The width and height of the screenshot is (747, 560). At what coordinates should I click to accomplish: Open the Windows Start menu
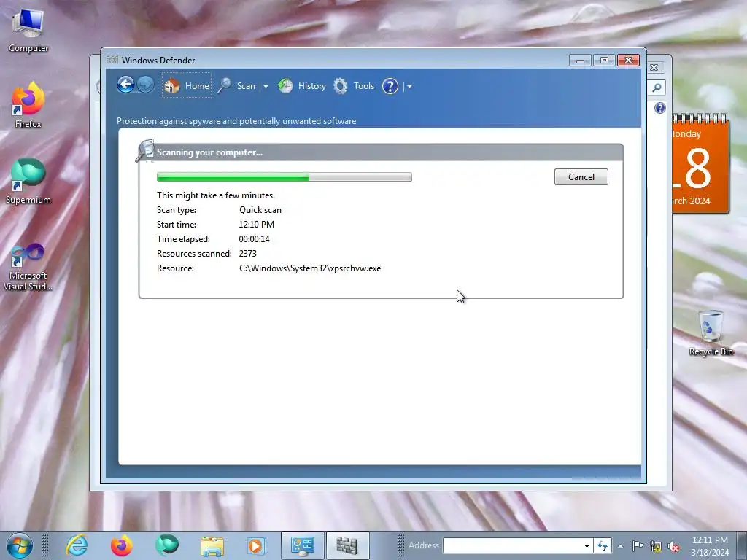(19, 545)
